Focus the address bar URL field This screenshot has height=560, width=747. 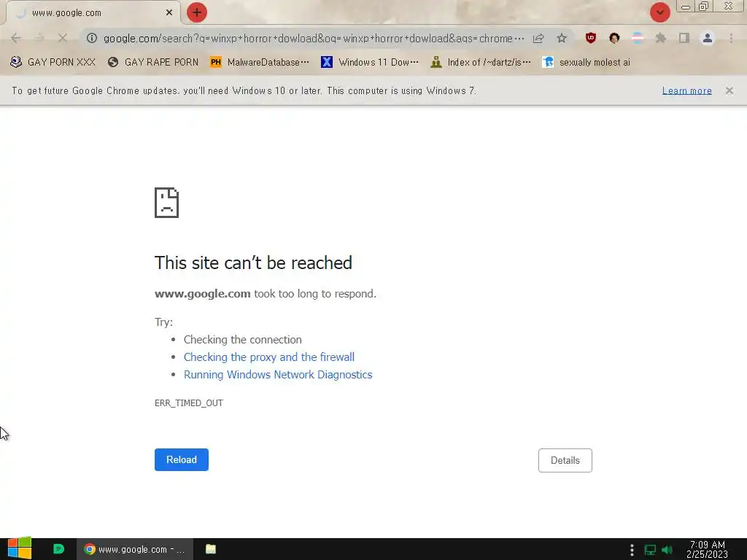[x=314, y=38]
